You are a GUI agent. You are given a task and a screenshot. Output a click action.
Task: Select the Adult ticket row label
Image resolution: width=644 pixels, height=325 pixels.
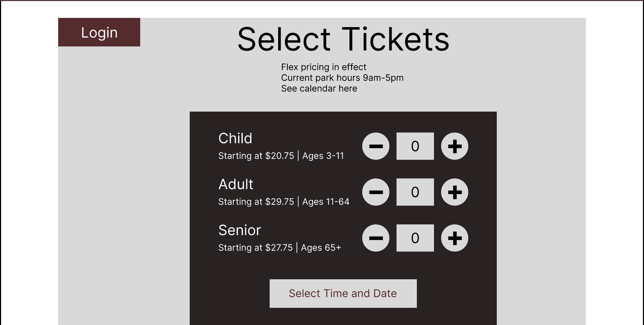236,184
